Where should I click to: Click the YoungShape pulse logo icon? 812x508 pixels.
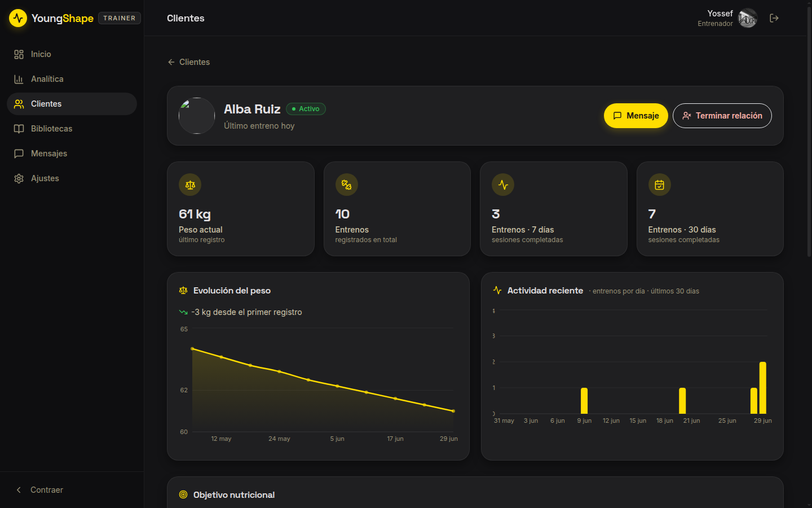[x=18, y=18]
